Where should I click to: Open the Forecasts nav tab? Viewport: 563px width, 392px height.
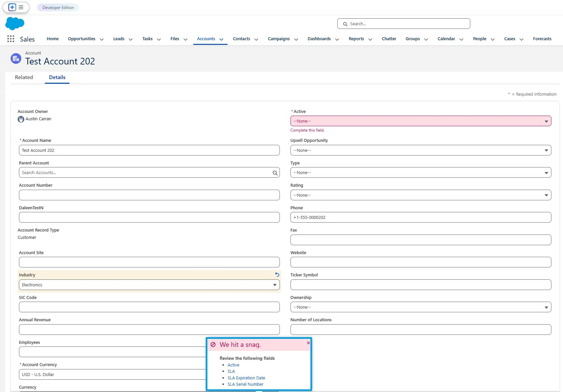(542, 39)
